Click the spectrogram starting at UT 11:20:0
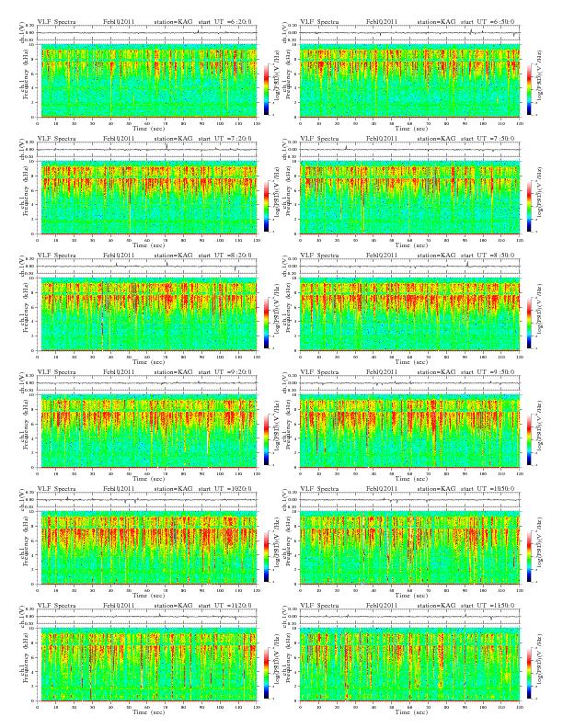This screenshot has width=563, height=728. tap(147, 665)
